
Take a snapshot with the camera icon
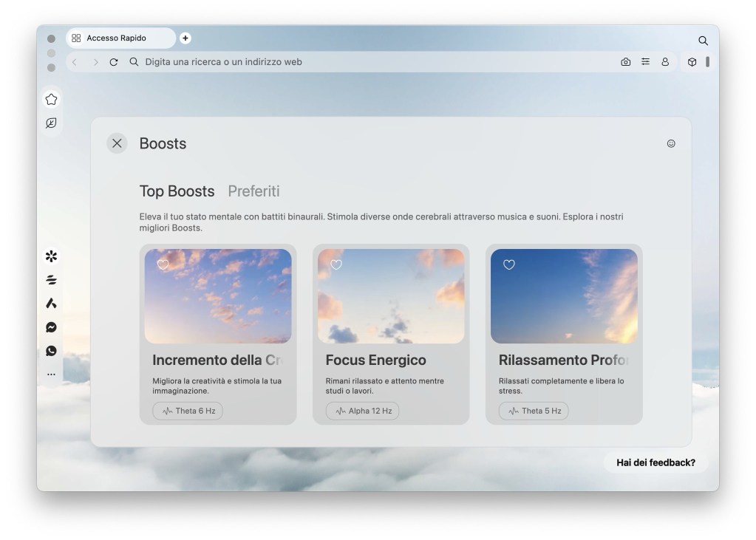click(x=625, y=62)
